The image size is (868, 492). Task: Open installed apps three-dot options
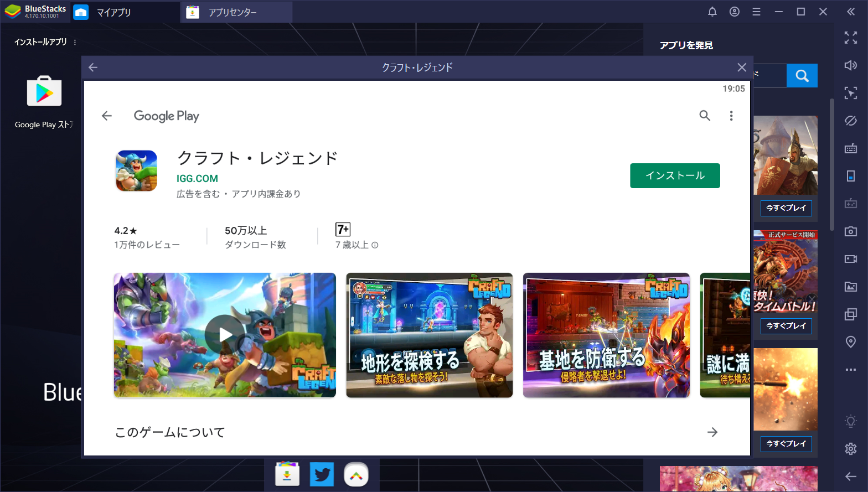coord(75,42)
